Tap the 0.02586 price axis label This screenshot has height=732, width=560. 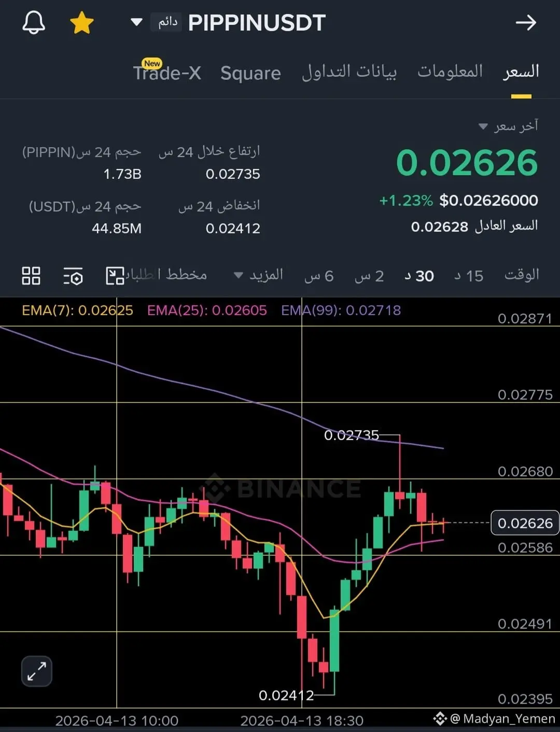coord(525,548)
